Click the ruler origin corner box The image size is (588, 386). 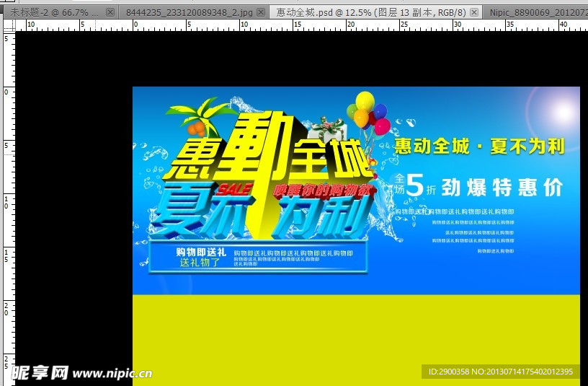[9, 25]
